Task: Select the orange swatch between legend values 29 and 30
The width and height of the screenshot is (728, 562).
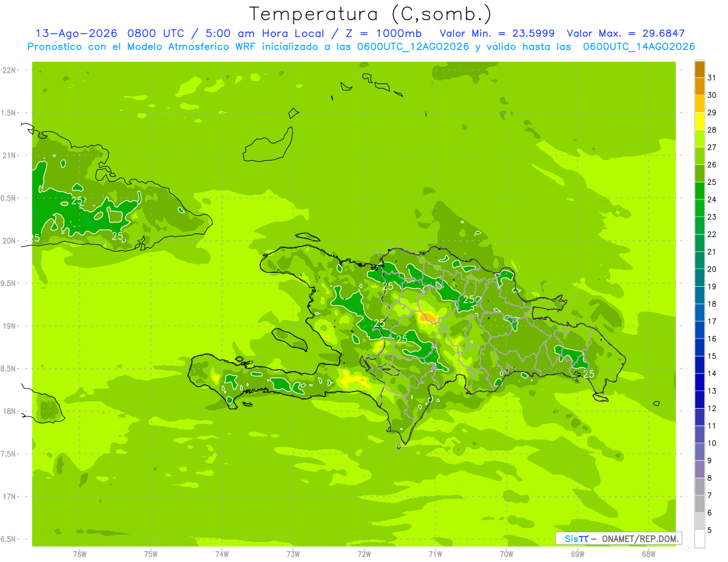Action: click(x=699, y=104)
